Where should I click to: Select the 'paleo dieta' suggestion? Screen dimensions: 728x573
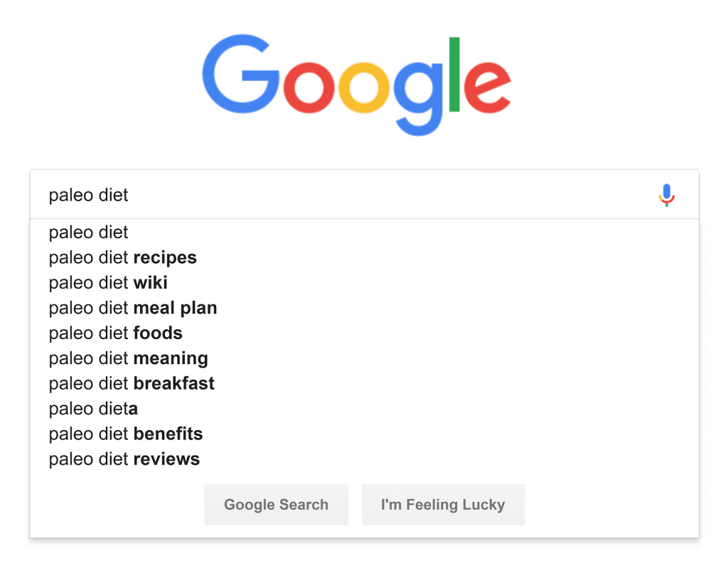point(93,409)
